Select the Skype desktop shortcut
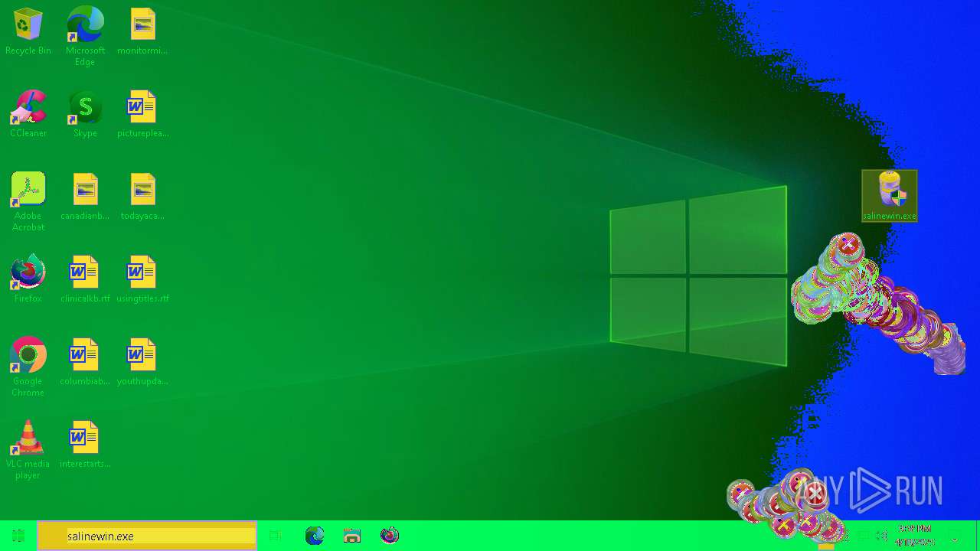Image resolution: width=980 pixels, height=551 pixels. click(x=85, y=115)
